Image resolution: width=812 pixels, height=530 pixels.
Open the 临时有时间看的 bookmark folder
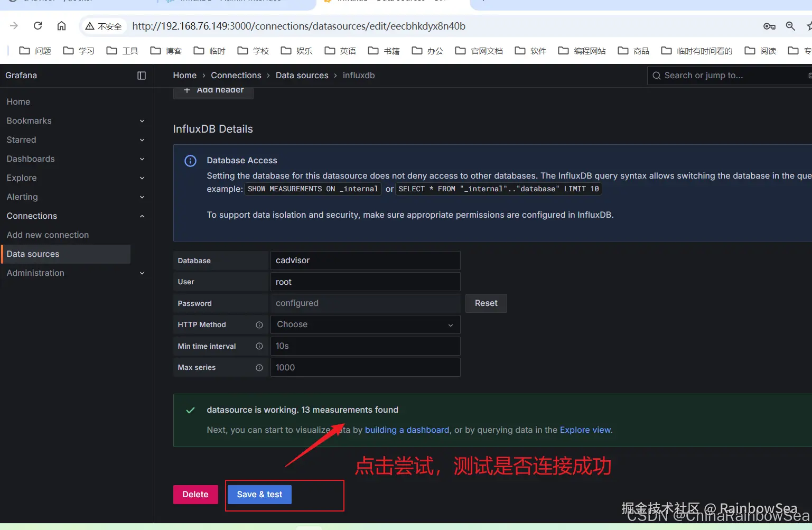click(x=697, y=51)
